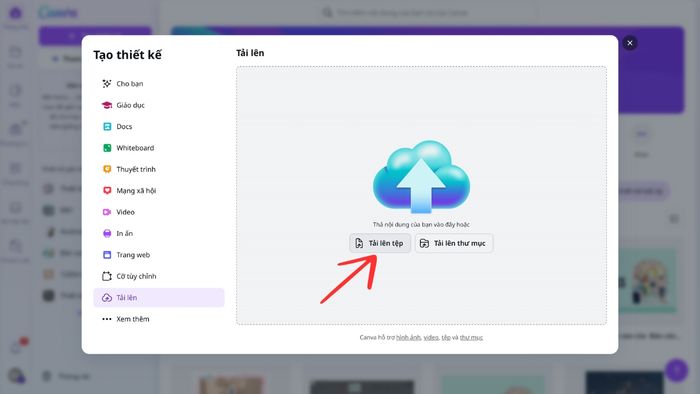Image resolution: width=700 pixels, height=394 pixels.
Task: Click the three dots Xem thêm icon
Action: coord(107,319)
